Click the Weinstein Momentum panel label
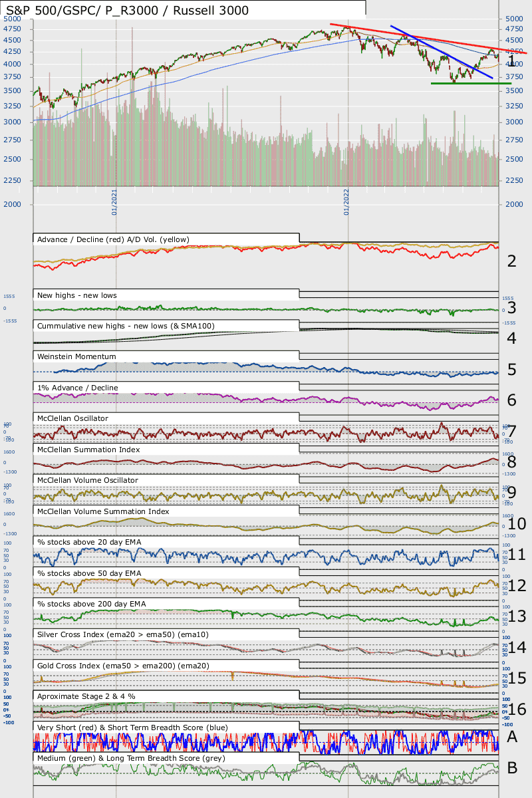The image size is (532, 798). coord(76,356)
